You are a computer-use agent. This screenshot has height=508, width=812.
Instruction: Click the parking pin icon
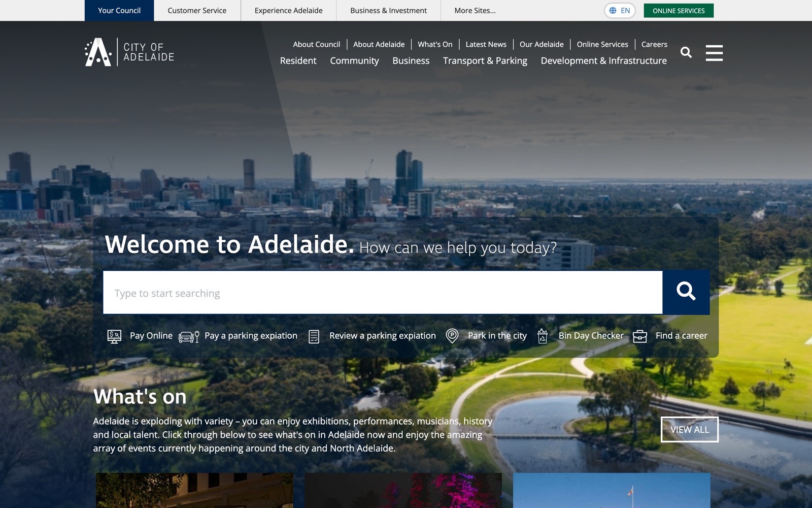452,336
